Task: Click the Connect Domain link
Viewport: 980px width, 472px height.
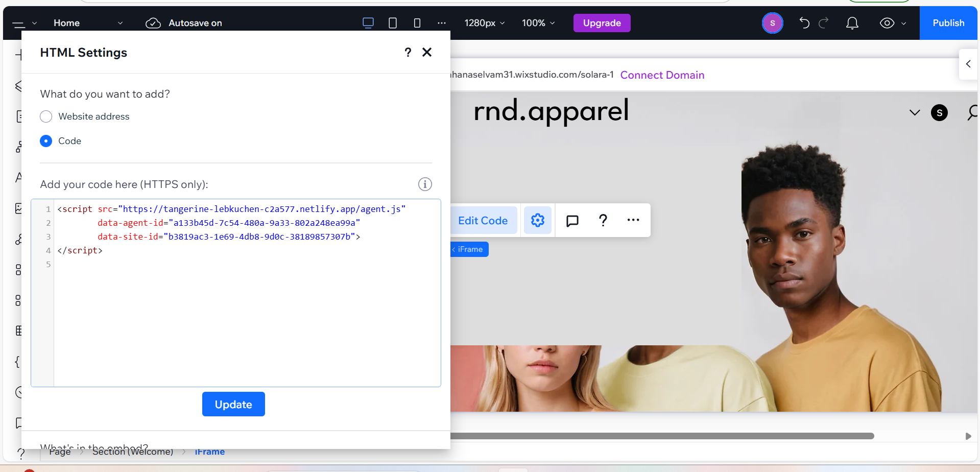Action: tap(662, 75)
